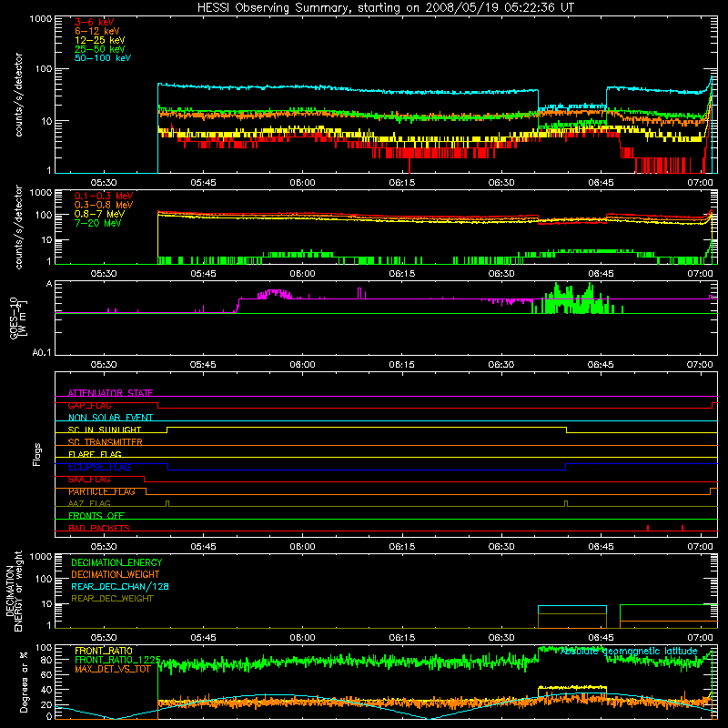The height and width of the screenshot is (728, 728).
Task: Click the MAX_DET_VS_TOT legend entry
Action: [113, 669]
